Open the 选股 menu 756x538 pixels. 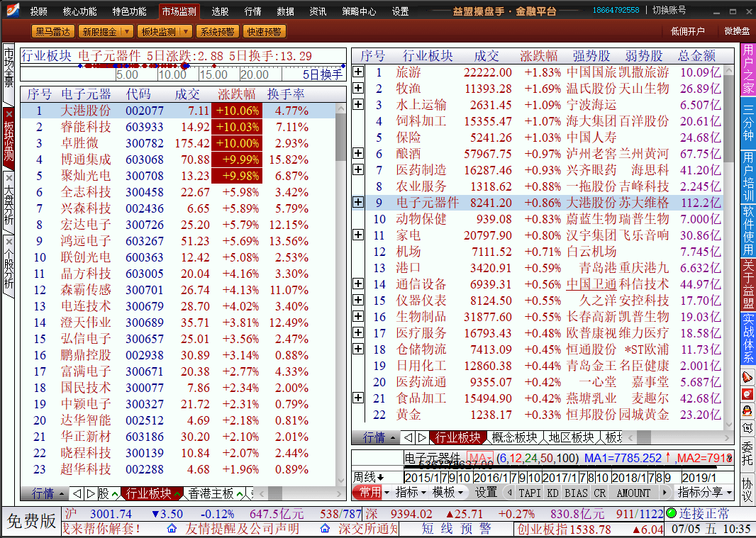pyautogui.click(x=220, y=11)
